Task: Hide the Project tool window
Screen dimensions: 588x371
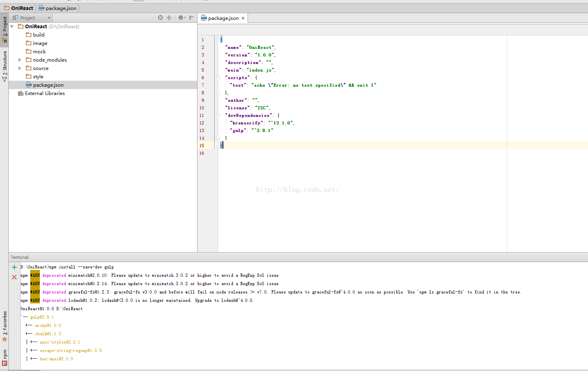Action: [x=192, y=17]
